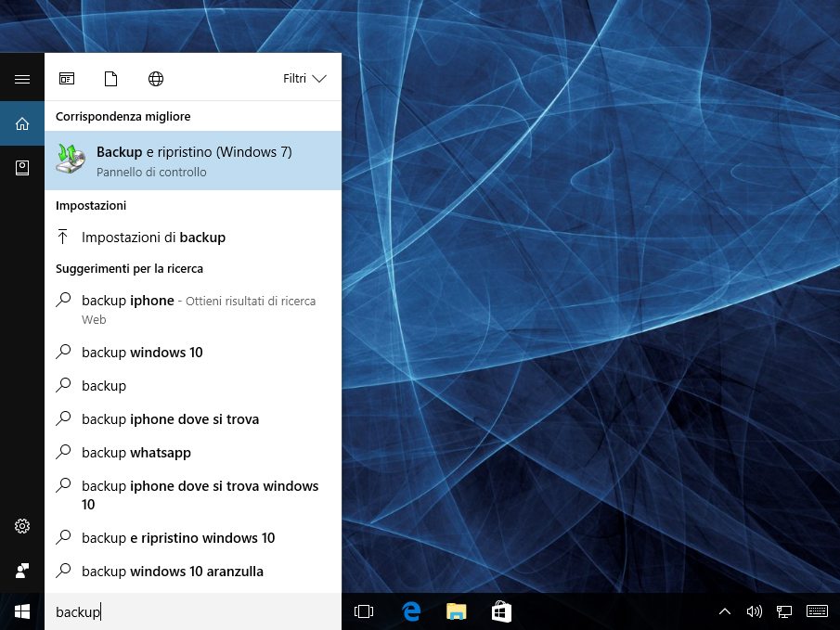This screenshot has width=840, height=630.
Task: Open the Notebook icon in sidebar
Action: click(22, 167)
